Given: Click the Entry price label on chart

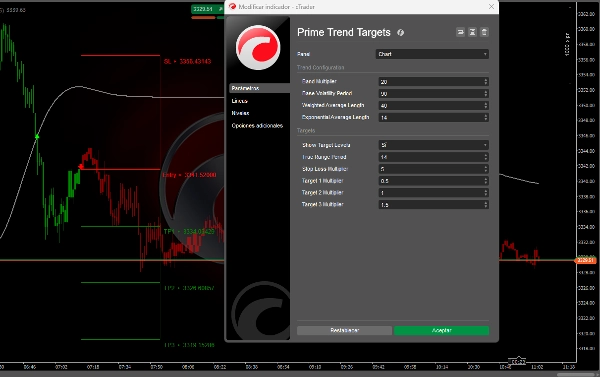Looking at the screenshot, I should 189,175.
